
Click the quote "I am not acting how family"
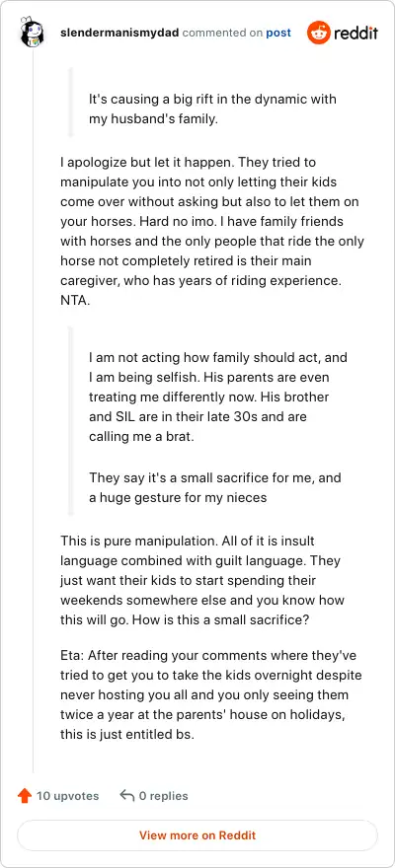217,397
